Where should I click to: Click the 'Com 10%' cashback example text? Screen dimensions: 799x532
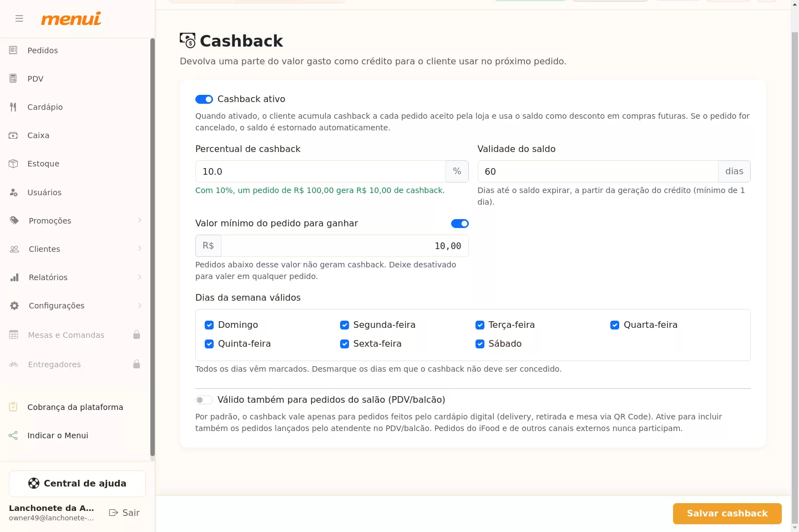[x=320, y=190]
